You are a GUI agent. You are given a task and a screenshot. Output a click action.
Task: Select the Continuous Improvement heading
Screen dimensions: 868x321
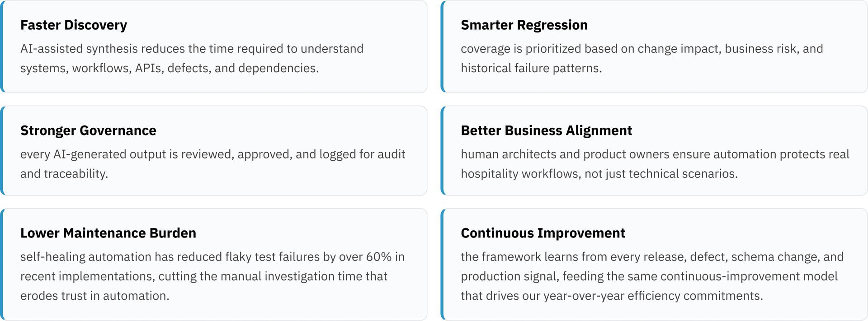[543, 233]
